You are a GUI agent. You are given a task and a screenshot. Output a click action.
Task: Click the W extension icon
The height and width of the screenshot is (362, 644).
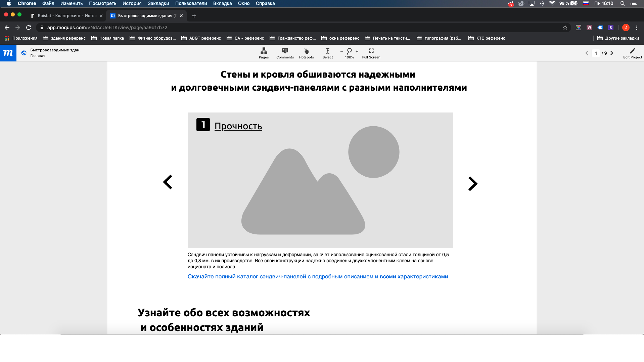coord(589,28)
